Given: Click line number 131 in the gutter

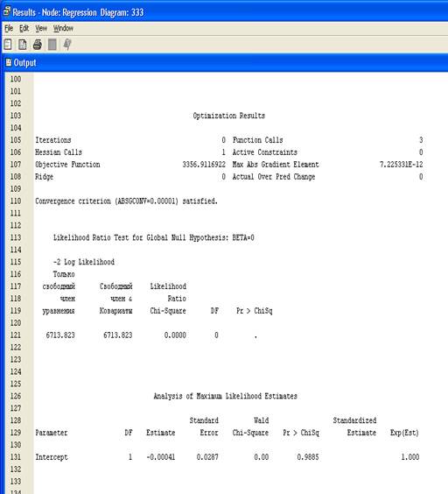Looking at the screenshot, I should (16, 457).
